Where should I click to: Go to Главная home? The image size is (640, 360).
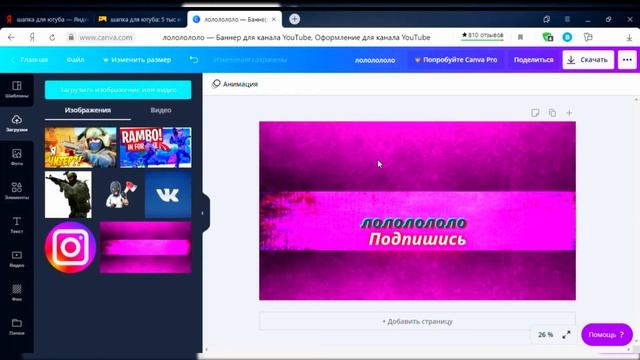(x=30, y=60)
